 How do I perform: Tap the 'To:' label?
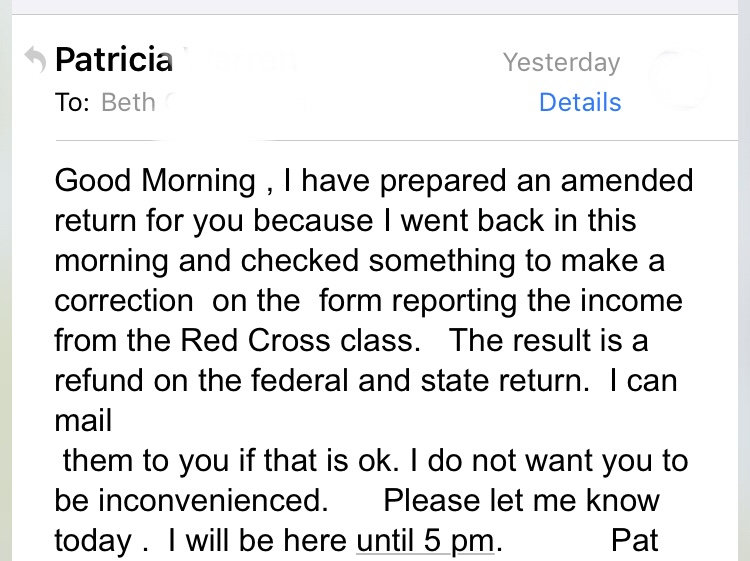(73, 102)
